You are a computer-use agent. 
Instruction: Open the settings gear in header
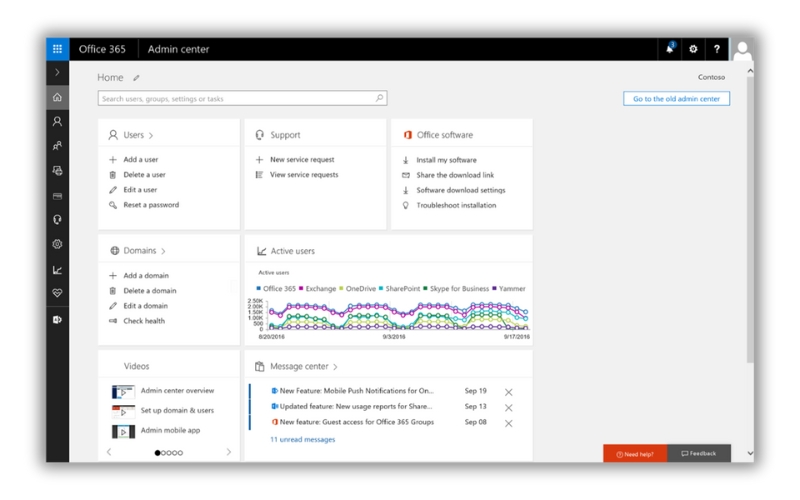(x=693, y=49)
